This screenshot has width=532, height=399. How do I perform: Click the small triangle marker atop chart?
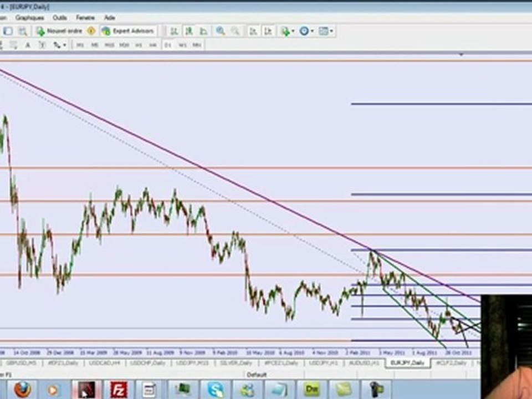point(461,54)
